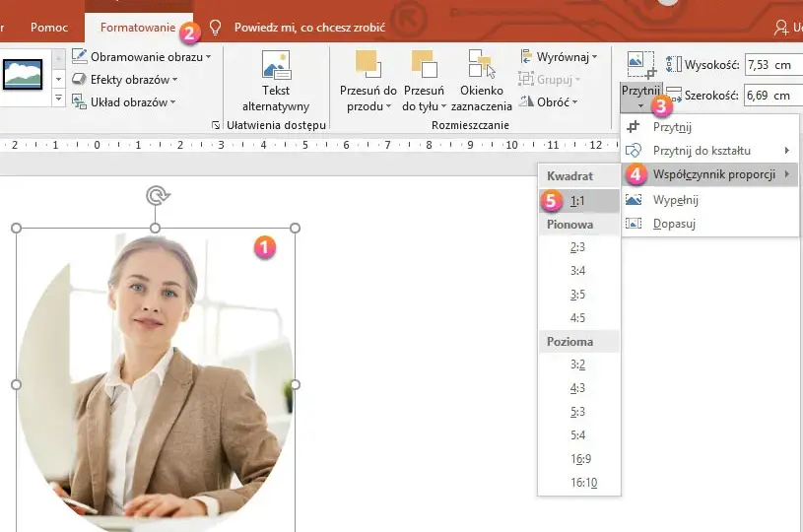Screen dimensions: 803x532
Task: Open Współczynnik proporcji submenu
Action: coord(709,174)
